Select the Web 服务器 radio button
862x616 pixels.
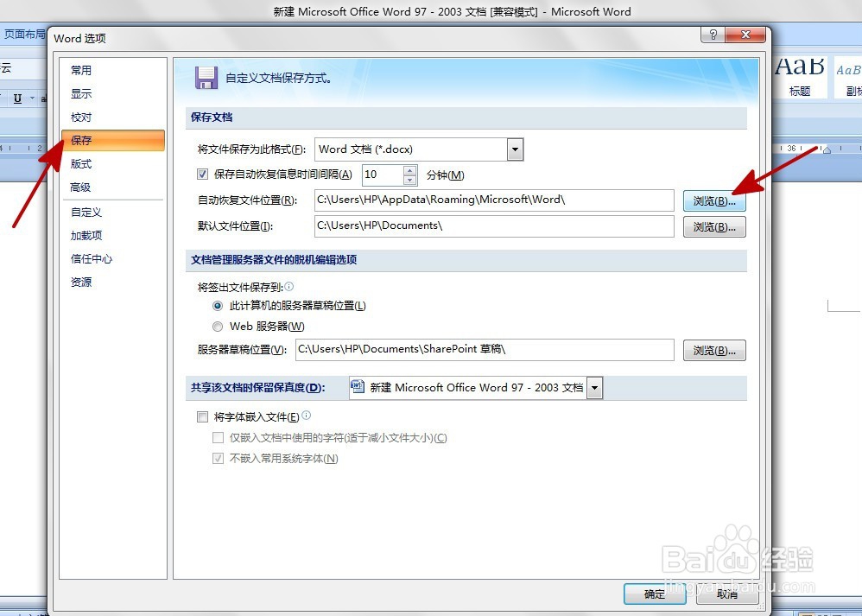(x=218, y=327)
